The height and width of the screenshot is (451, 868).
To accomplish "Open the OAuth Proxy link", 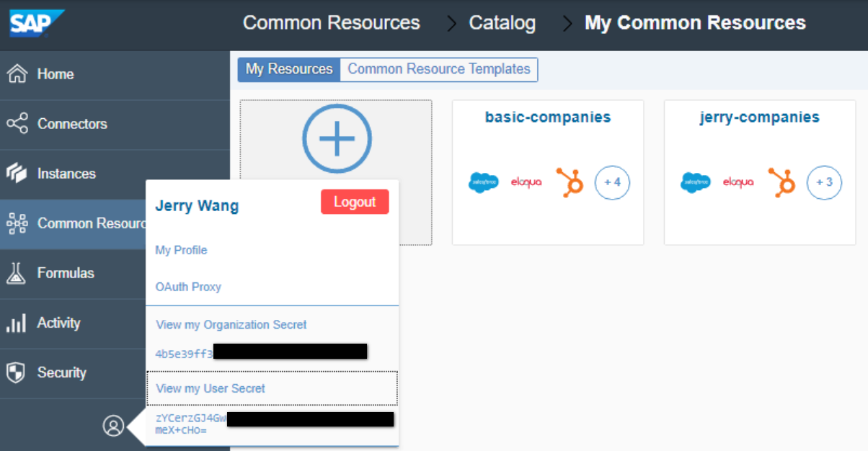I will (188, 287).
